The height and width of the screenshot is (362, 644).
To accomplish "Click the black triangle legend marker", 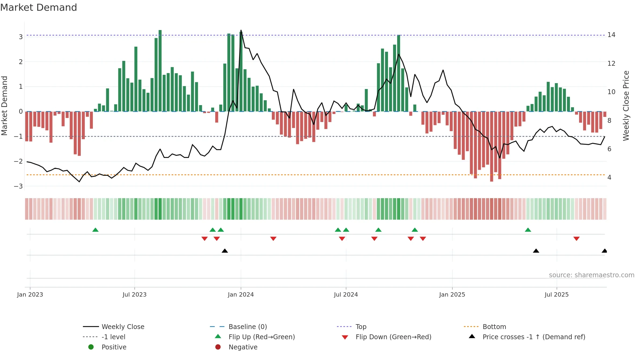I will click(472, 336).
